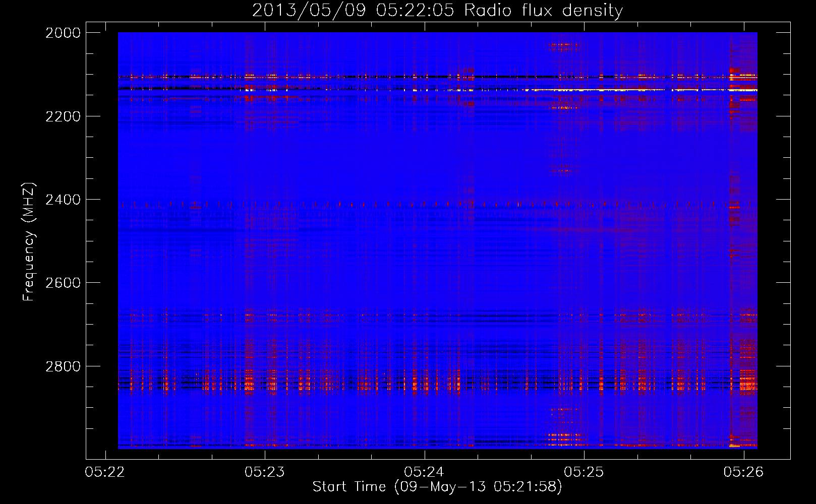Screen dimensions: 816x504
Task: Click the plot title "2013/05/09 05:22:05 Radio flux density"
Action: pyautogui.click(x=437, y=10)
